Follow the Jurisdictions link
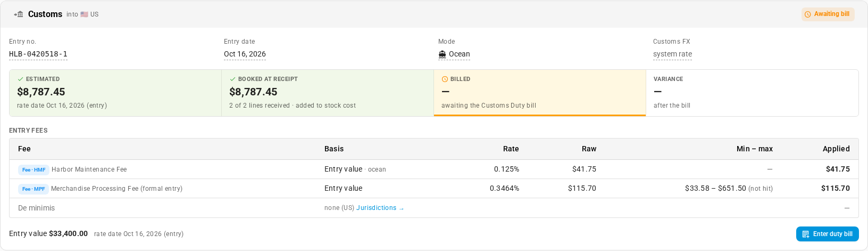 pyautogui.click(x=380, y=208)
